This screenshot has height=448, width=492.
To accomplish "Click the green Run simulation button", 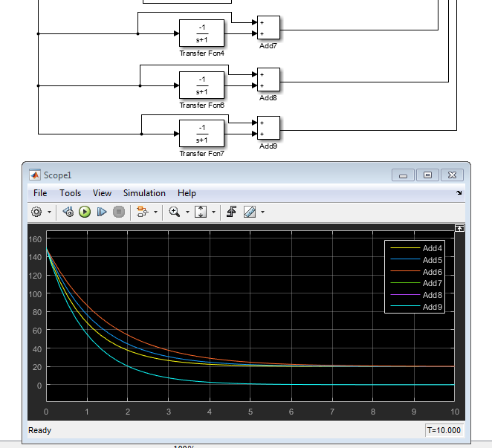I will click(85, 212).
